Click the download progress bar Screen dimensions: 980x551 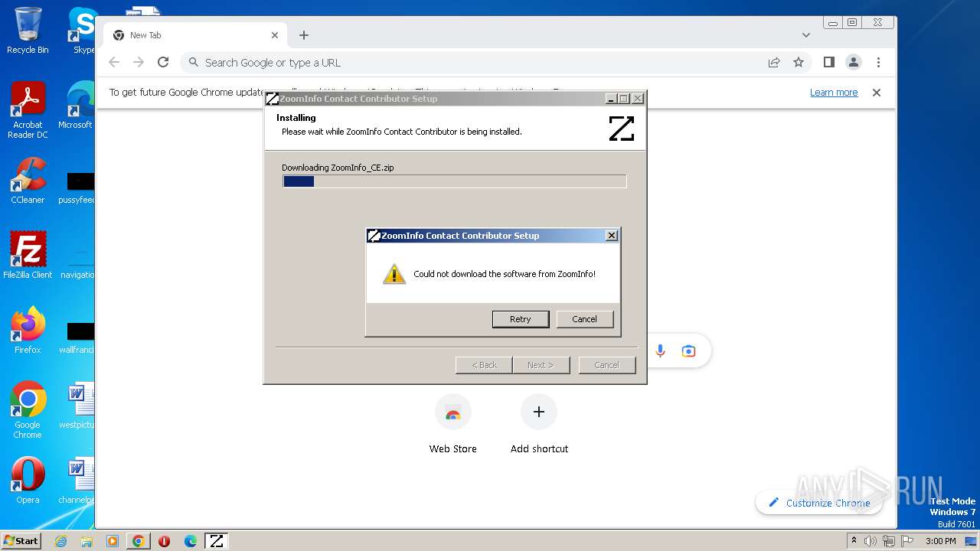455,181
